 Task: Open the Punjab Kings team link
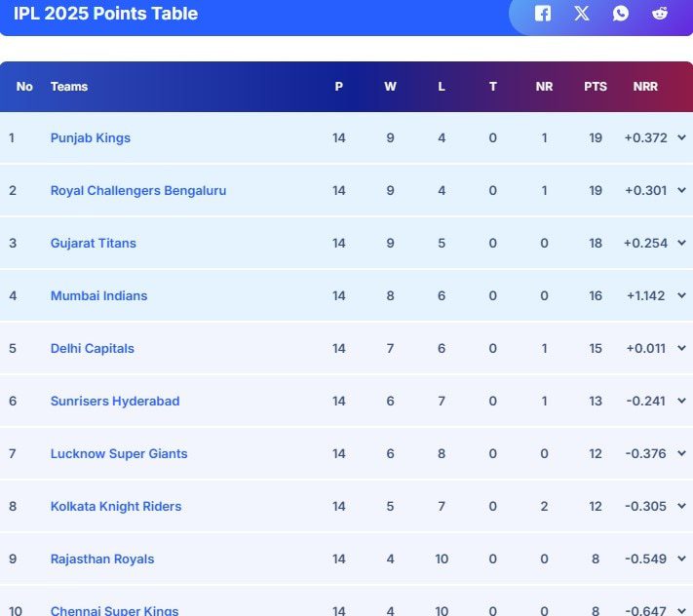(x=91, y=137)
